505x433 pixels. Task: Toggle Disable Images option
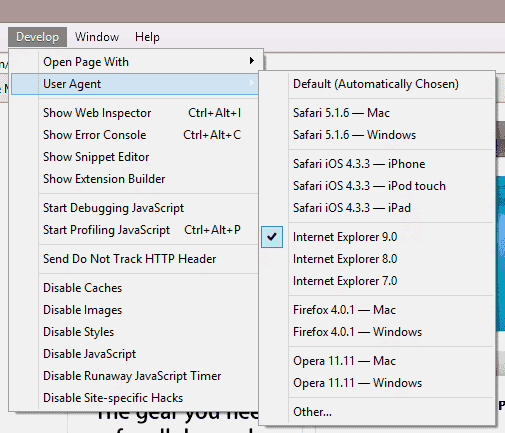[x=135, y=310]
